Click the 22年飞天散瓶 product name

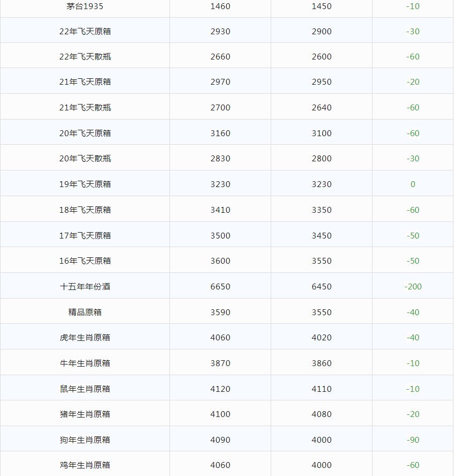pos(85,57)
